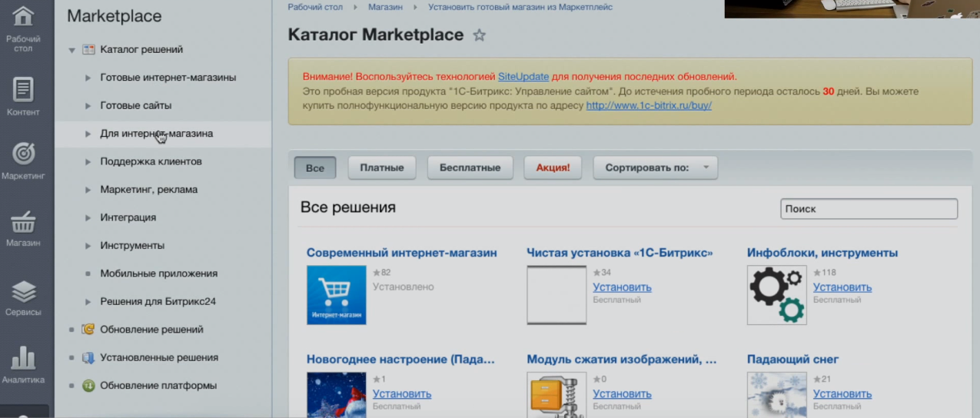Select the Все filter tab

coord(315,168)
